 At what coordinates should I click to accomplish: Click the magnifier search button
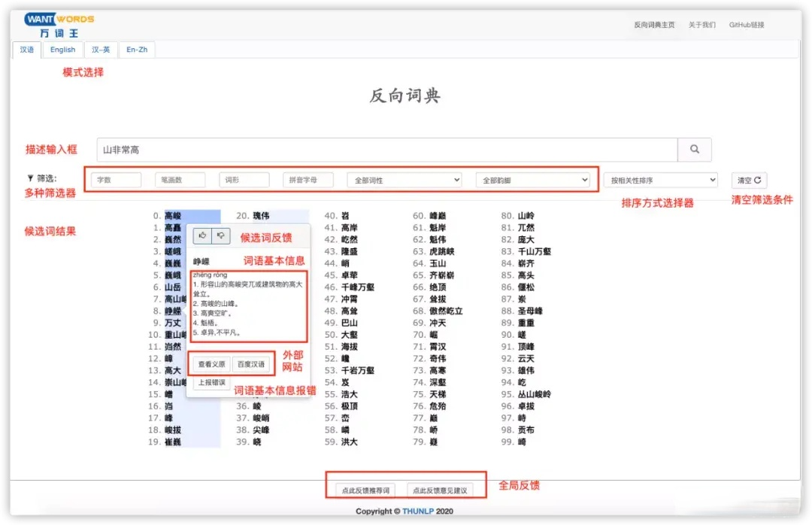(x=695, y=149)
